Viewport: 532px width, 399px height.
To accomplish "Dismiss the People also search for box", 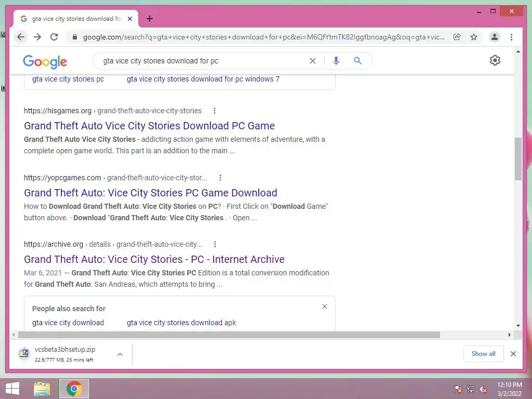I will (325, 307).
